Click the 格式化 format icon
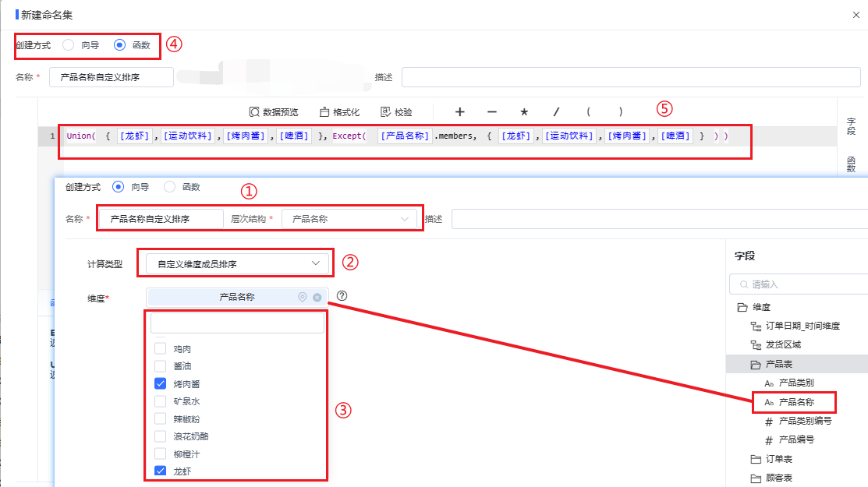The width and height of the screenshot is (868, 487). coord(324,112)
